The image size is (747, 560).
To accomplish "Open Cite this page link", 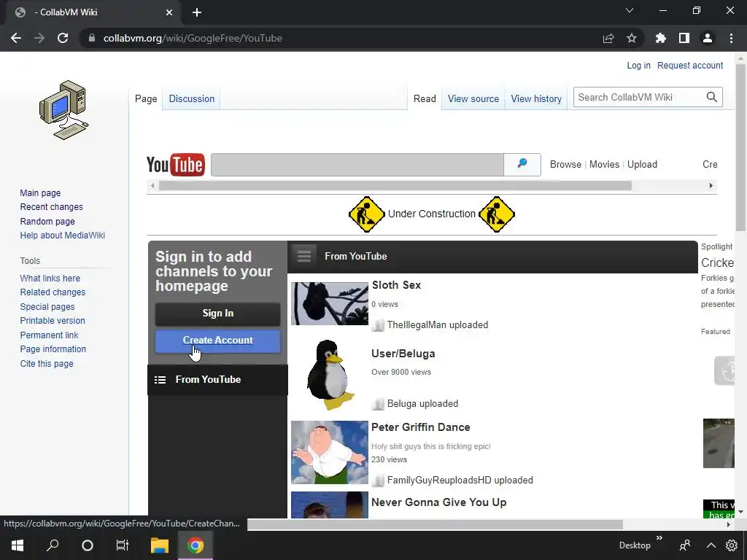I will [x=47, y=364].
